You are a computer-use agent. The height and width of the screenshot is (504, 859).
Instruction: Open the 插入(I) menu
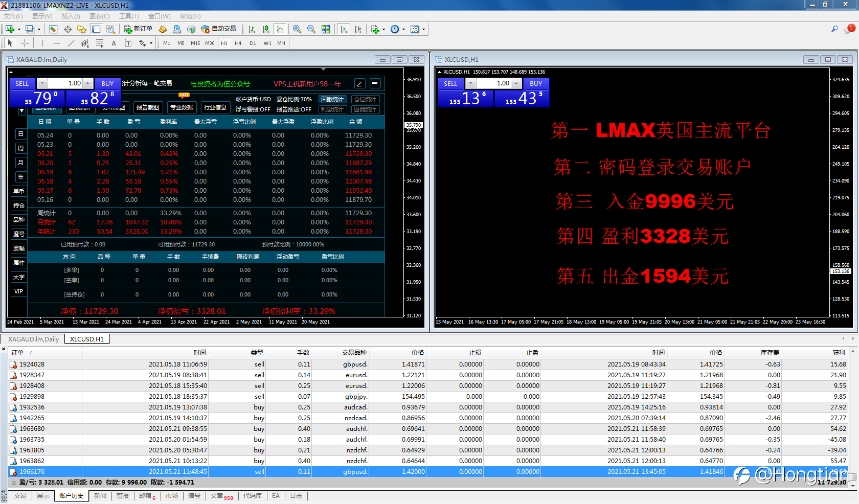[71, 16]
